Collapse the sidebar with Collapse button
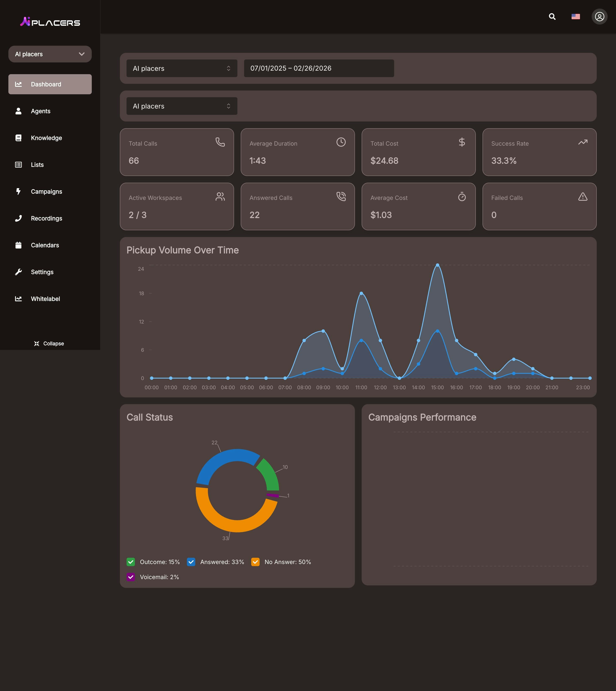Viewport: 616px width, 691px height. [x=49, y=343]
